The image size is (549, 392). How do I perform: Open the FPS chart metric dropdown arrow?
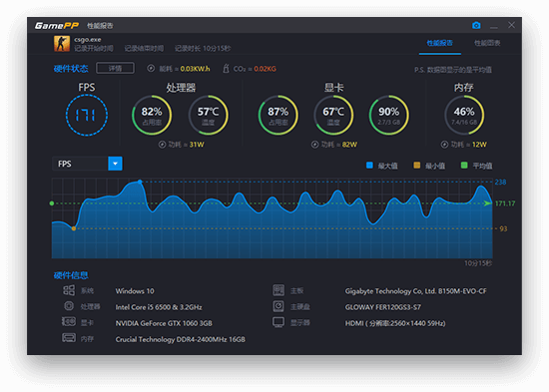(115, 164)
